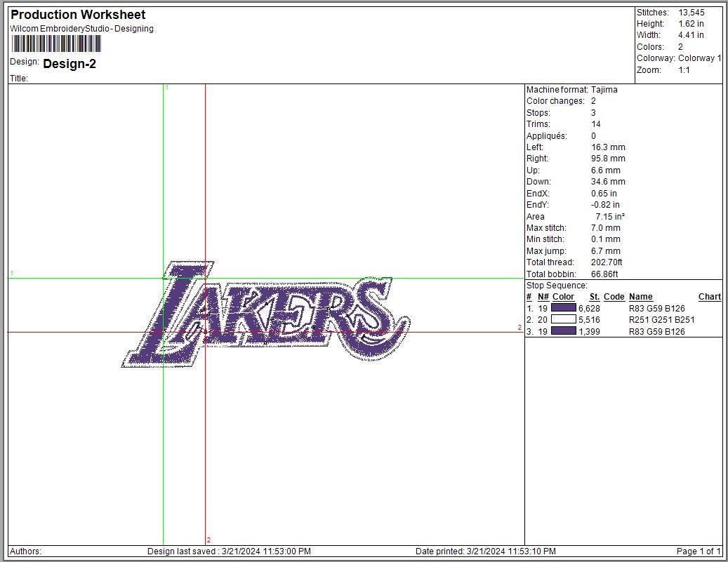728x562 pixels.
Task: Click stitch count '6,628' in stop row 1
Action: tap(589, 309)
